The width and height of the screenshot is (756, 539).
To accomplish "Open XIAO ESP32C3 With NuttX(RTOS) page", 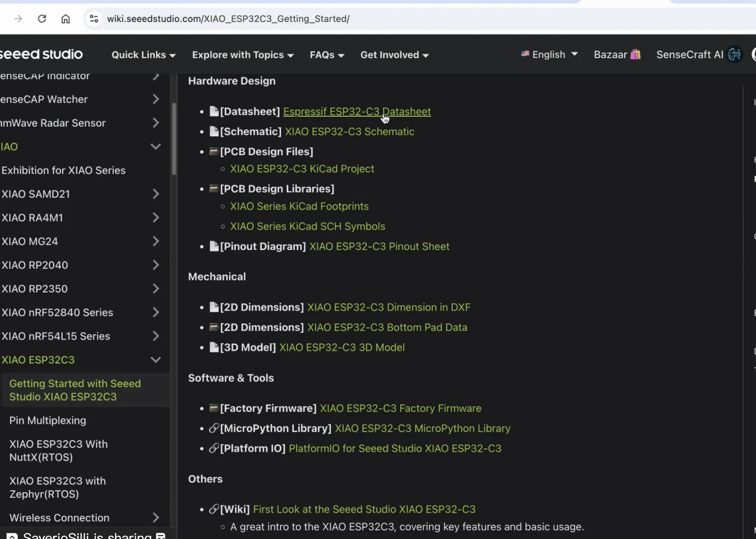I will point(59,451).
